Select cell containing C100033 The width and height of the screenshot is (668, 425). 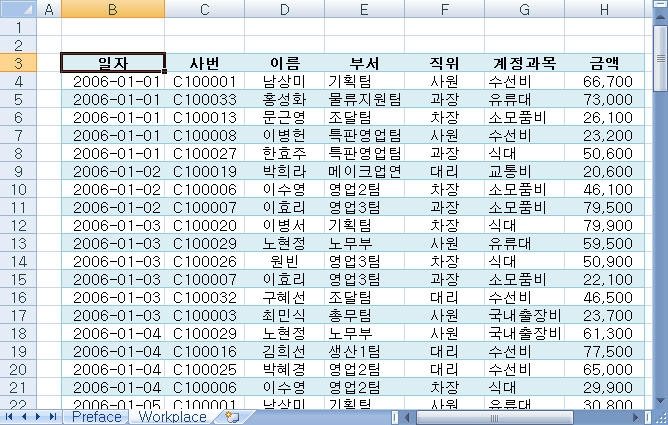[x=204, y=99]
